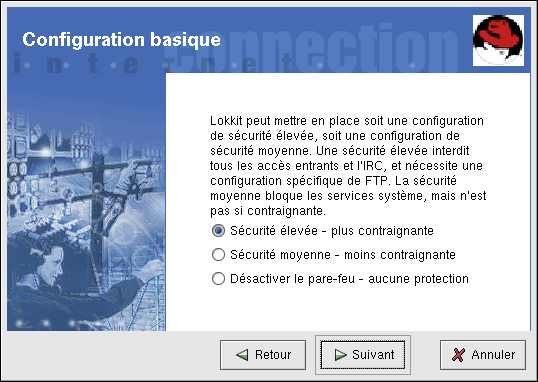Proceed with the Suivant button
Viewport: 538px width, 382px height.
363,355
